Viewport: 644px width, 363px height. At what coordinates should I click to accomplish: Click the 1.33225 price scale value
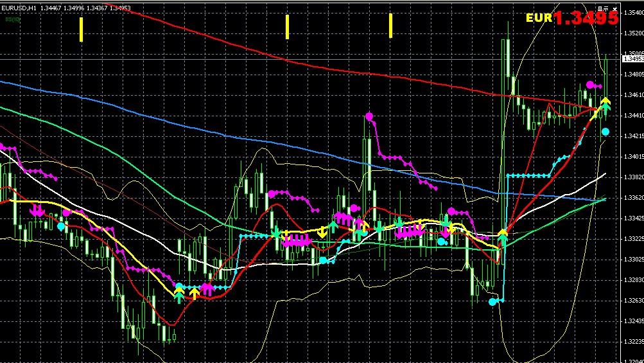[634, 239]
